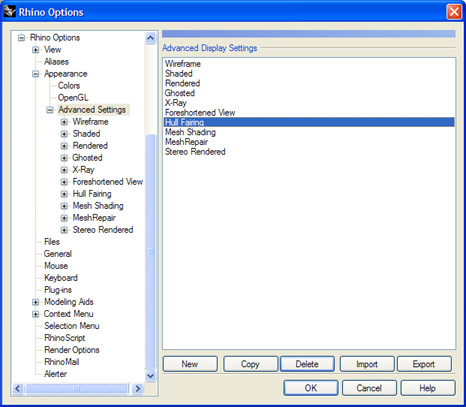Click tree scrollbar down arrow
The image size is (466, 407).
click(x=150, y=376)
